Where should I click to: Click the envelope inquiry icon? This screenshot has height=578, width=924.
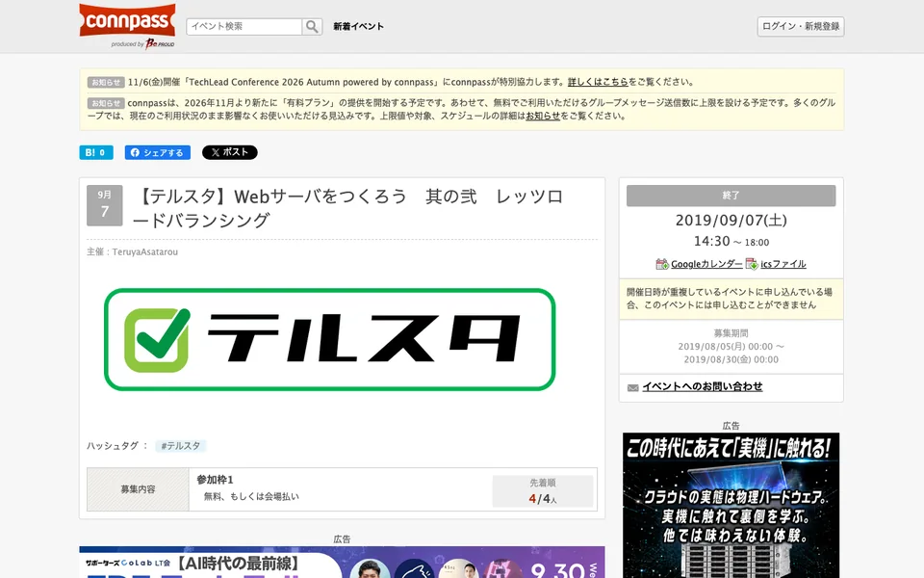point(633,387)
